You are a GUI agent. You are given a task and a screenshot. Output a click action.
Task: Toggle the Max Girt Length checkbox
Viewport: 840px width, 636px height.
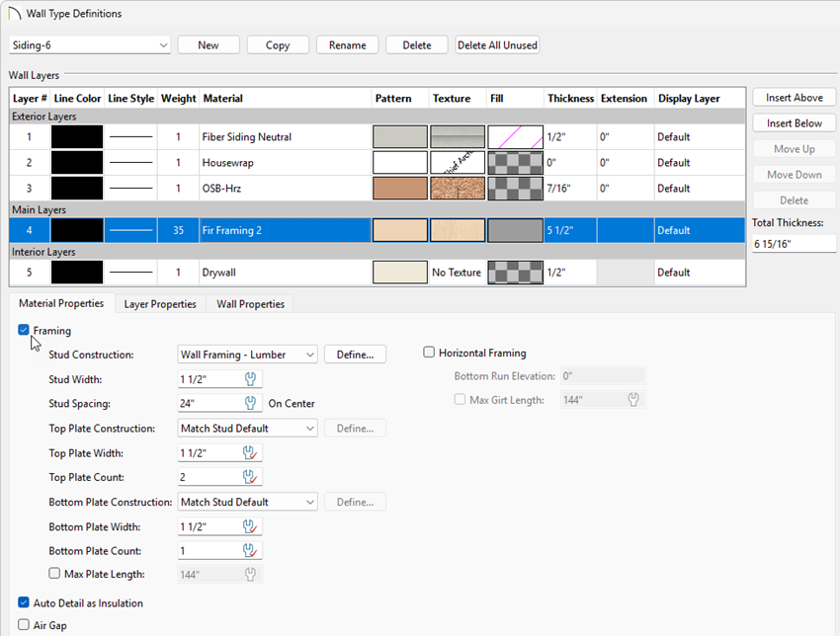coord(460,399)
